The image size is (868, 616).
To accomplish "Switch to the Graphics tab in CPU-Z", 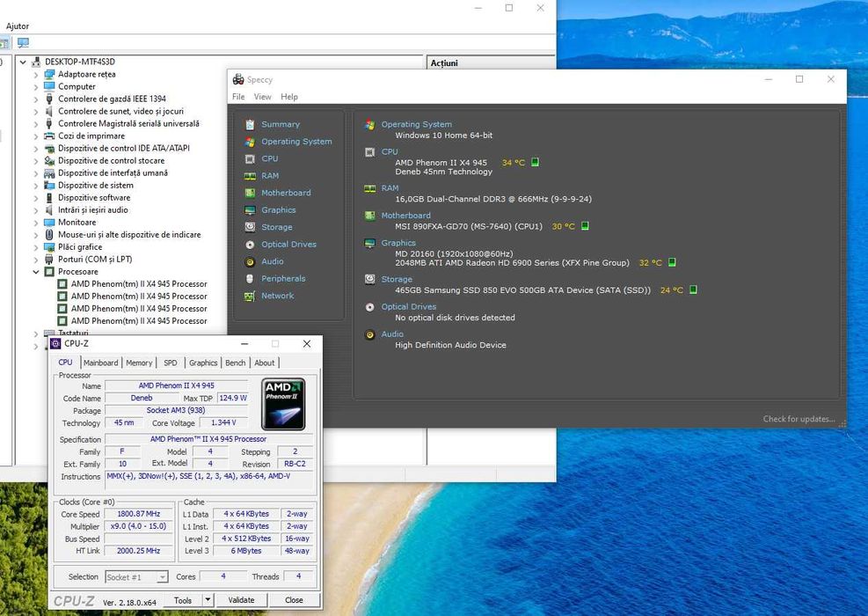I will pyautogui.click(x=203, y=363).
